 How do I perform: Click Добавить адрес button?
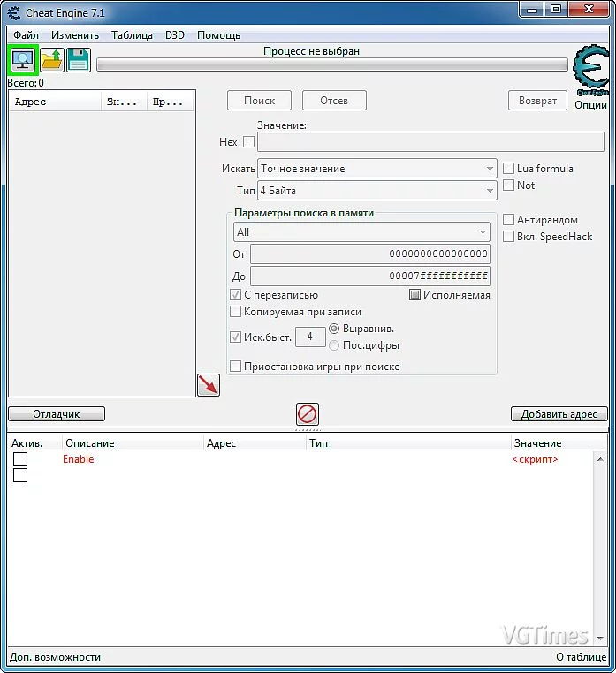[559, 414]
